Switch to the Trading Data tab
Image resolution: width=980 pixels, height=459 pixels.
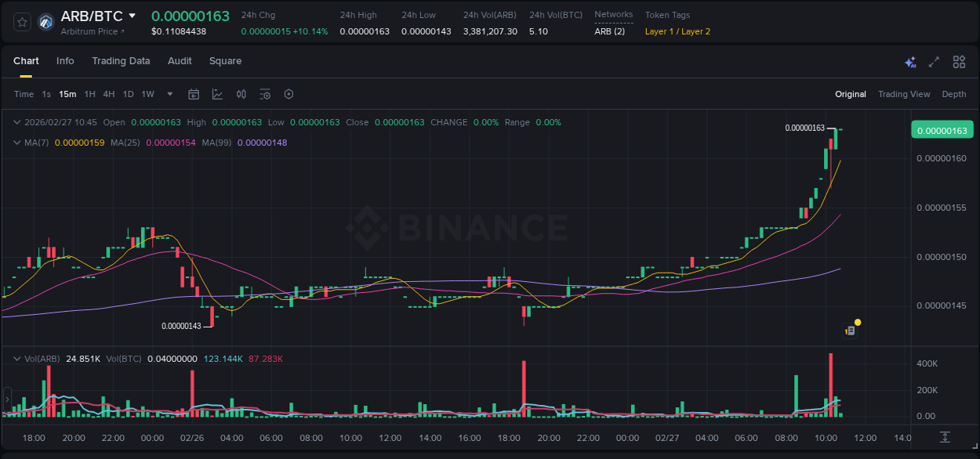pyautogui.click(x=121, y=61)
